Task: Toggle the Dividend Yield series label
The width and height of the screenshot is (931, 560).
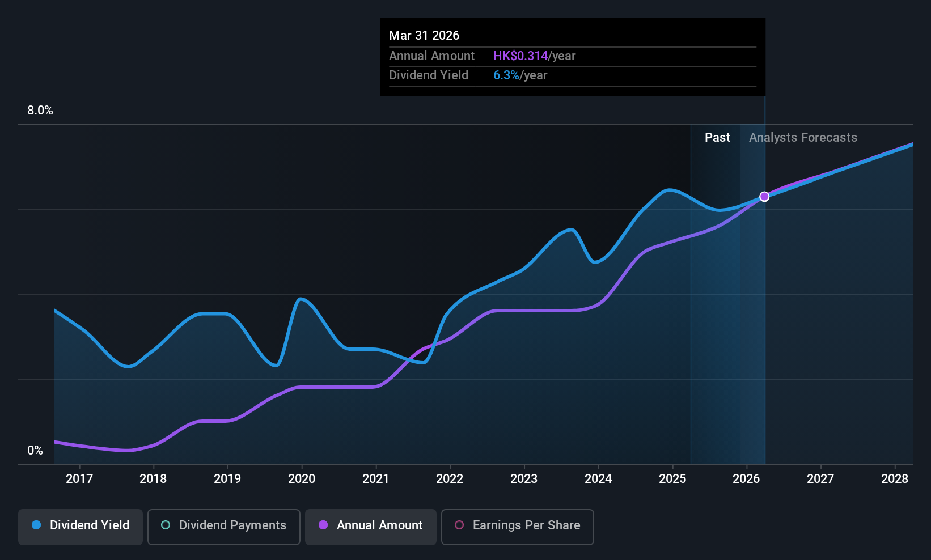Action: pos(90,525)
